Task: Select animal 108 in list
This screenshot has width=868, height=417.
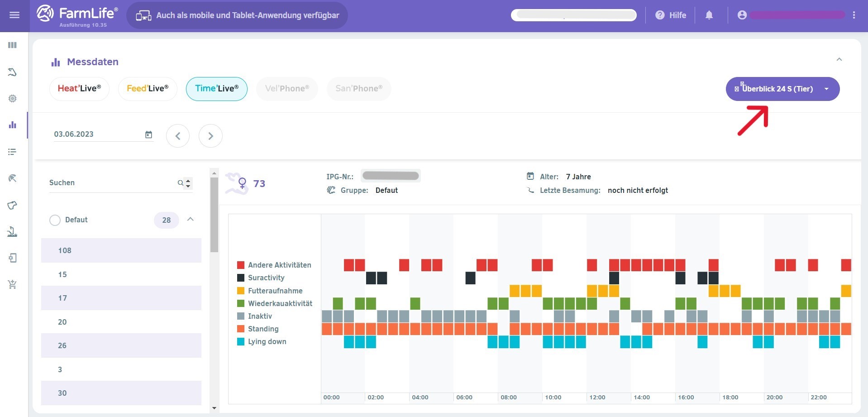Action: tap(121, 251)
